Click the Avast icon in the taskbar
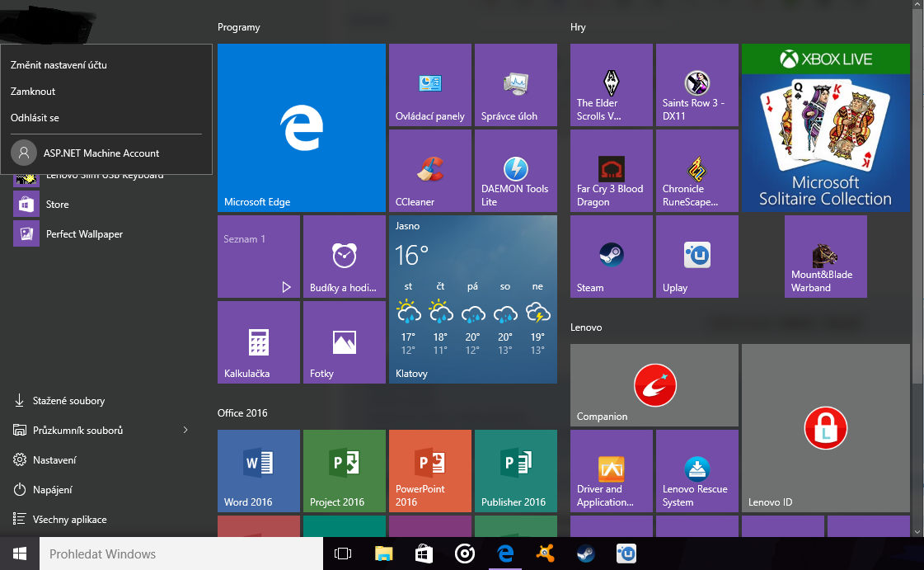The height and width of the screenshot is (570, 924). coord(545,554)
